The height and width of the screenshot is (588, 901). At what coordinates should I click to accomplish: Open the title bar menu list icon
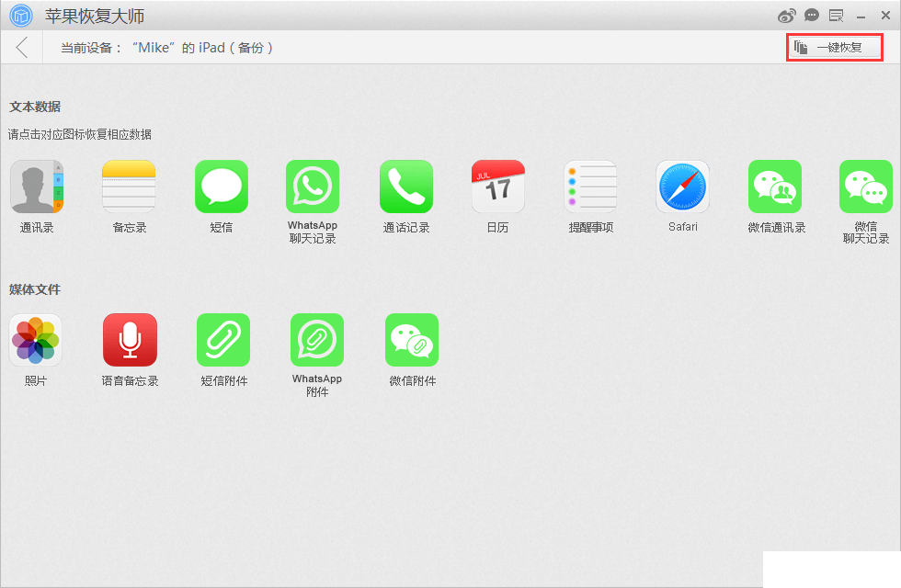(x=836, y=16)
